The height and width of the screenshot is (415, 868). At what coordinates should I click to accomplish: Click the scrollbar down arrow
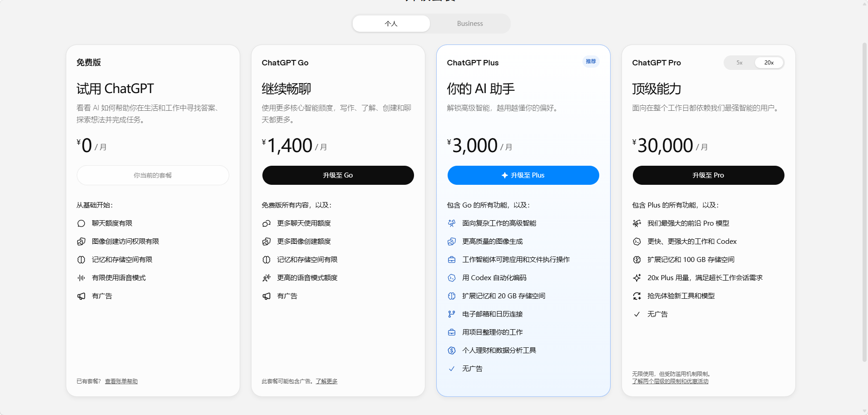[864, 411]
